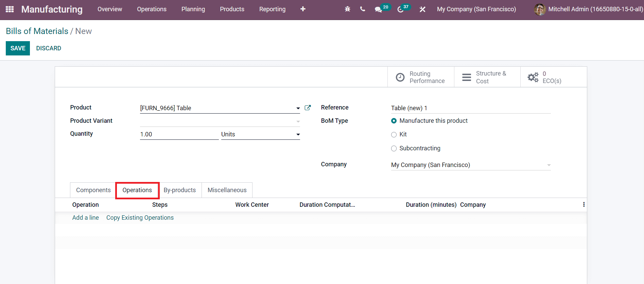Open the column options kebab icon

(584, 204)
